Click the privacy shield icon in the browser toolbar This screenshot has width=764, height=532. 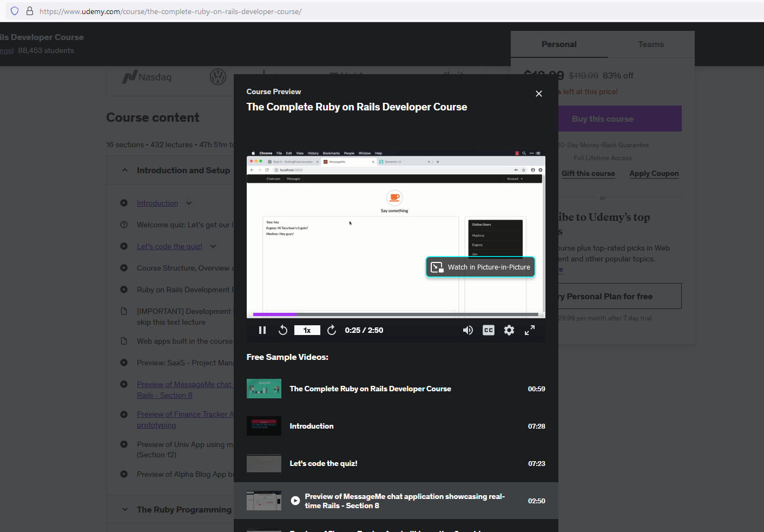(x=14, y=11)
